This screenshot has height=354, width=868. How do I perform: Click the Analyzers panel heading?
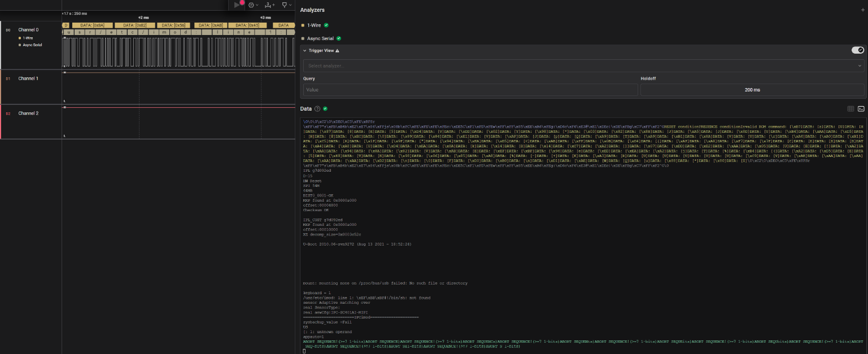click(312, 10)
